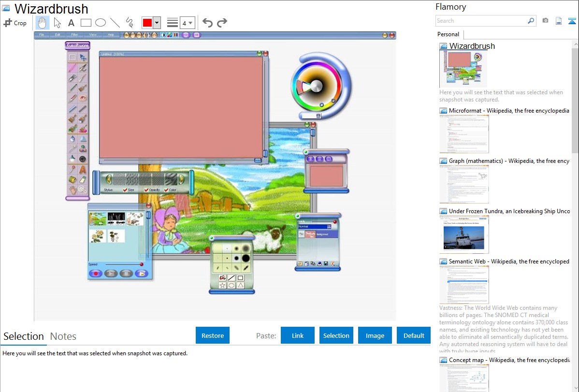This screenshot has height=392, width=579.
Task: Select the hand pan tool
Action: point(43,23)
